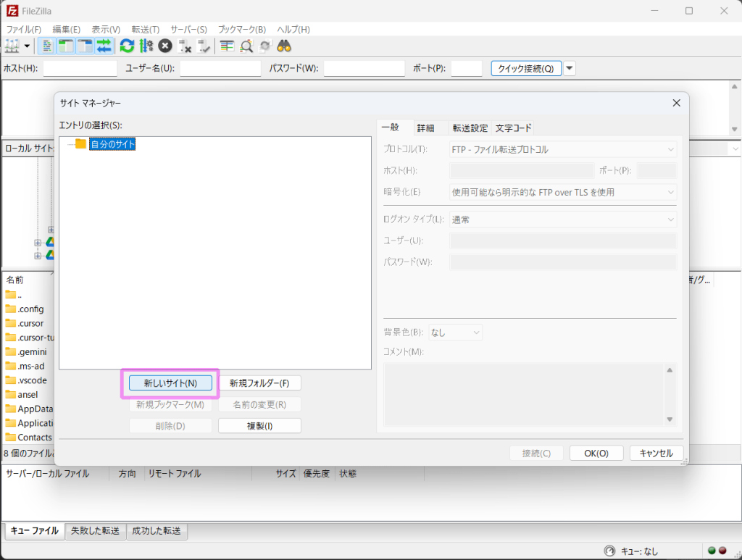Open the ブックマーク(B) menu

point(242,29)
